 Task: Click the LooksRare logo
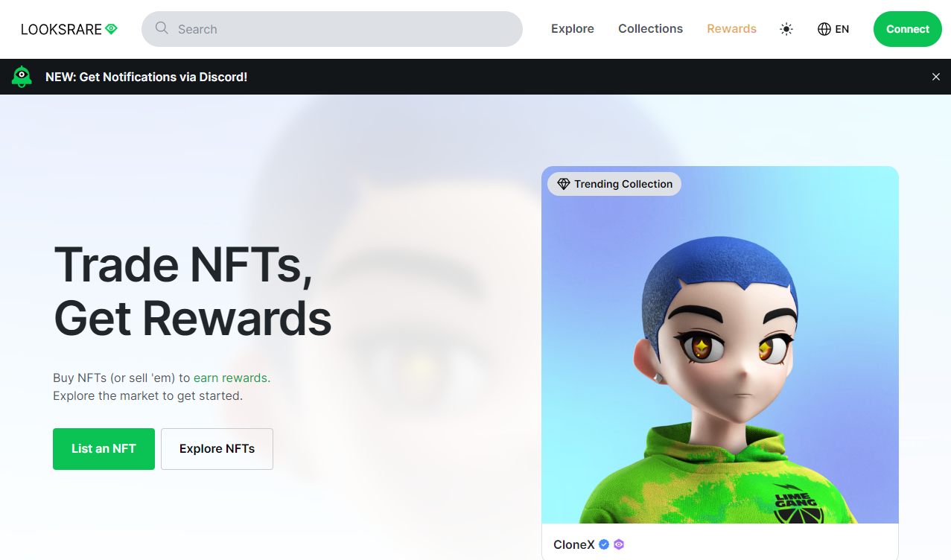point(69,29)
